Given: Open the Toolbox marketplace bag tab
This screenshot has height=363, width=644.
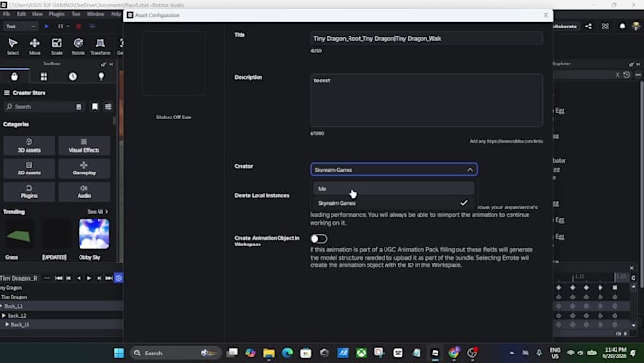Looking at the screenshot, I should (x=14, y=77).
